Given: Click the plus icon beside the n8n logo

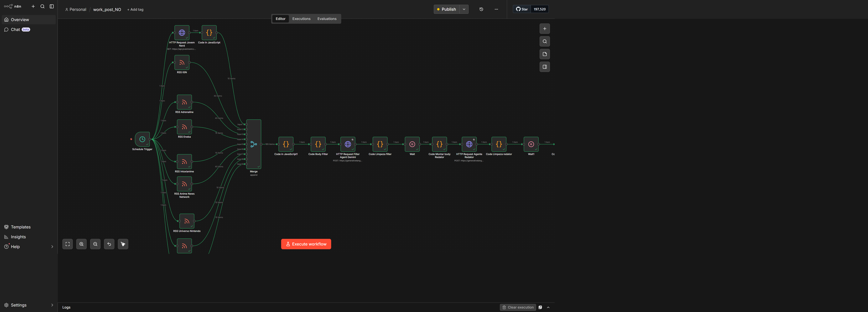Looking at the screenshot, I should pyautogui.click(x=33, y=6).
